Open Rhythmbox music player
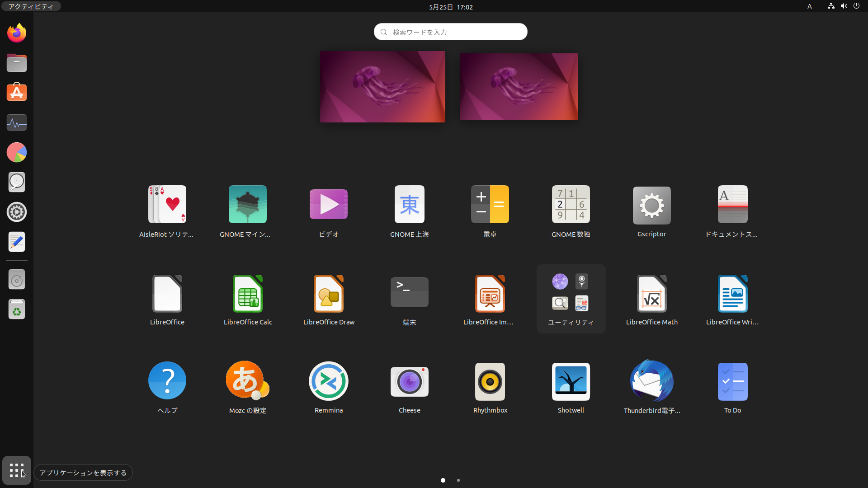Screen dimensions: 868x488 pos(490,382)
